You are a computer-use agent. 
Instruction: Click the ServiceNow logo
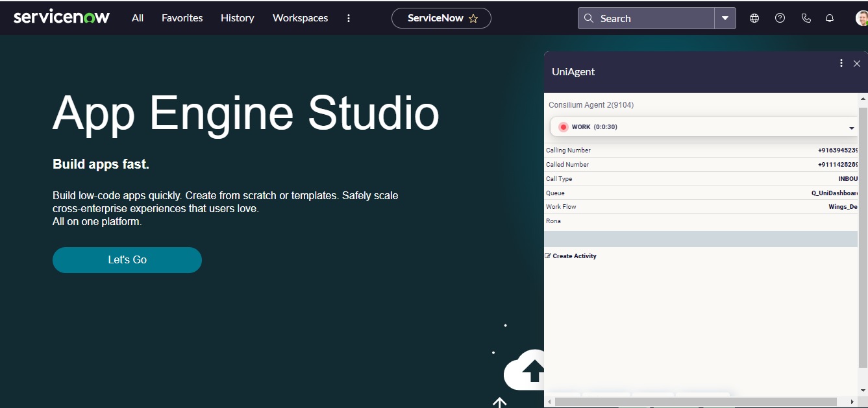[x=62, y=18]
